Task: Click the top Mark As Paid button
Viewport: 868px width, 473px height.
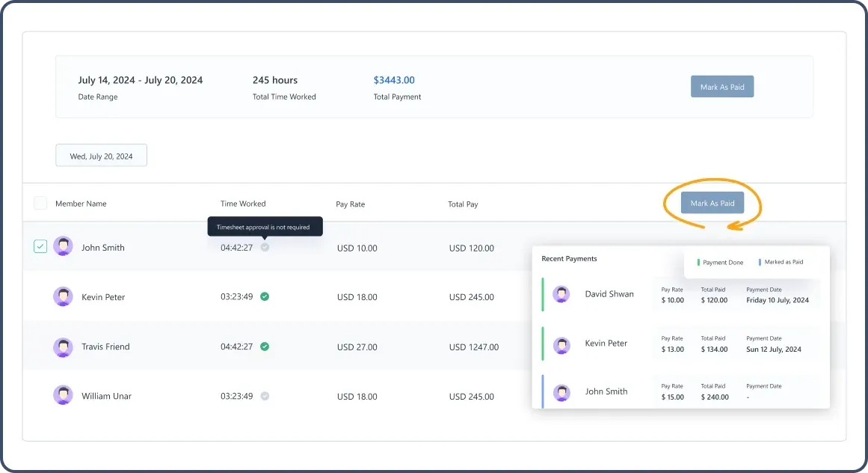Action: pos(721,86)
